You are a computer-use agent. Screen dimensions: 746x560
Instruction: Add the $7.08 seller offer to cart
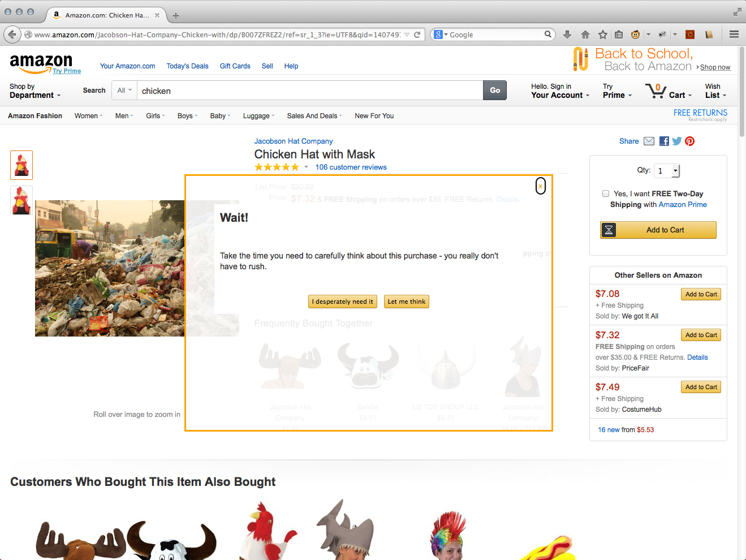(701, 294)
